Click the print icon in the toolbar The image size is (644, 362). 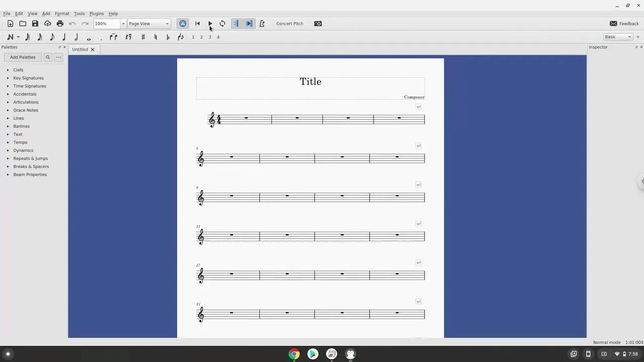click(60, 23)
